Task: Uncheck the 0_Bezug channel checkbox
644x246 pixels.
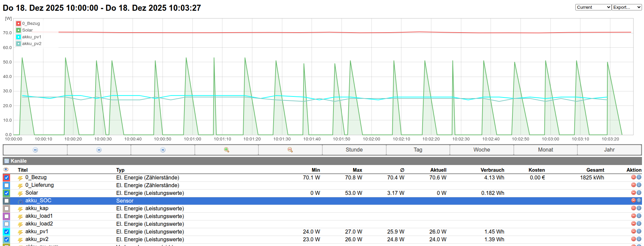Action: [x=6, y=178]
